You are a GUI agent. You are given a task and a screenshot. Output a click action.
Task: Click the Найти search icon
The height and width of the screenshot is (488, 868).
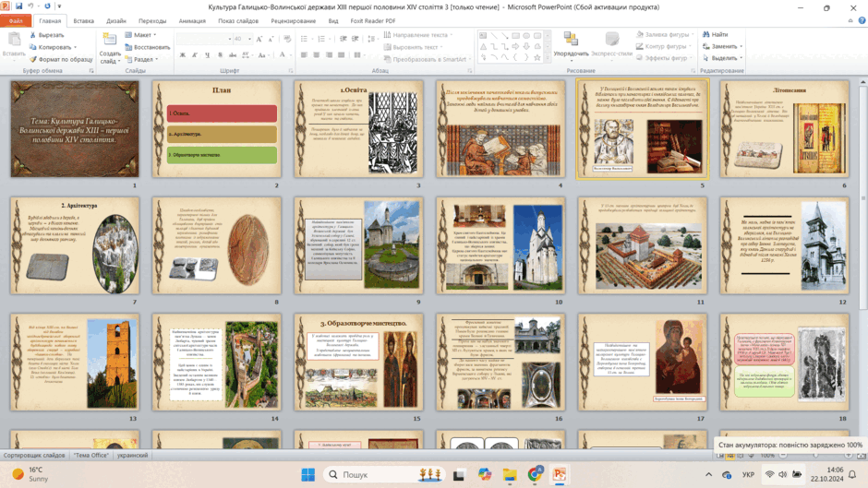point(705,34)
